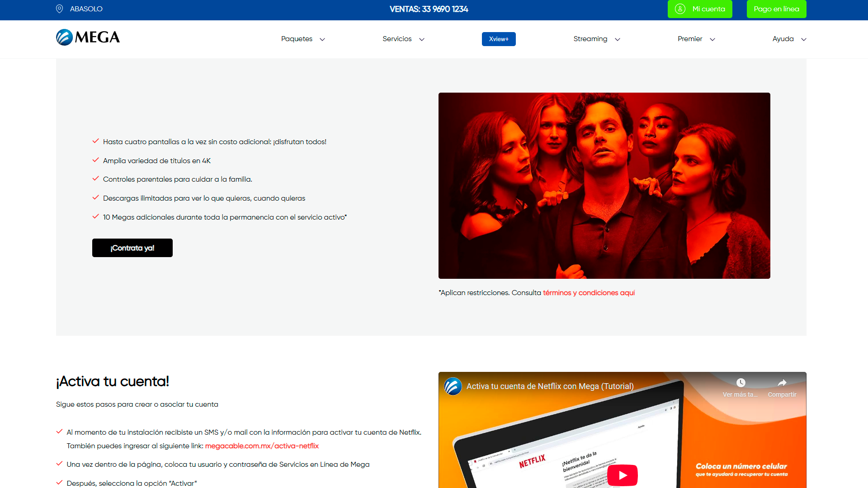Change location ABASOLO
Screen dimensions: 868x488
tap(86, 9)
